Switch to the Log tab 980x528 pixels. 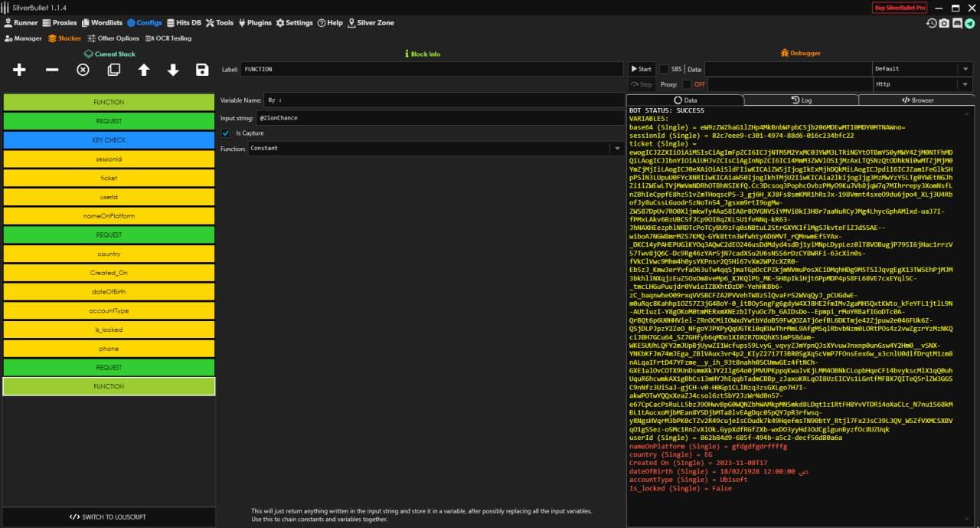pos(801,100)
